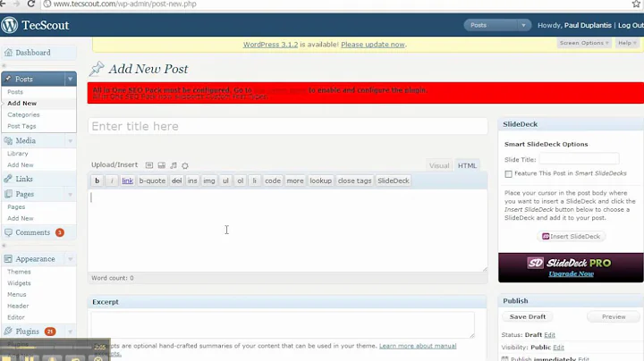Open Menus under Appearance
This screenshot has width=644, height=361.
coord(16,295)
